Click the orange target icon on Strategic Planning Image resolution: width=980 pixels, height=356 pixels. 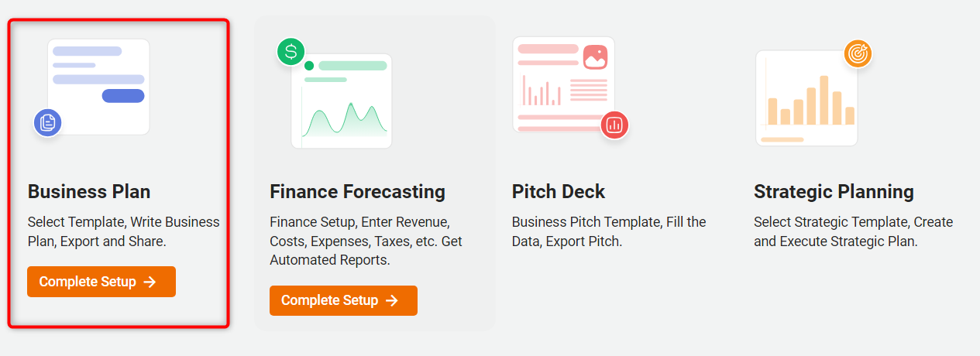tap(858, 53)
